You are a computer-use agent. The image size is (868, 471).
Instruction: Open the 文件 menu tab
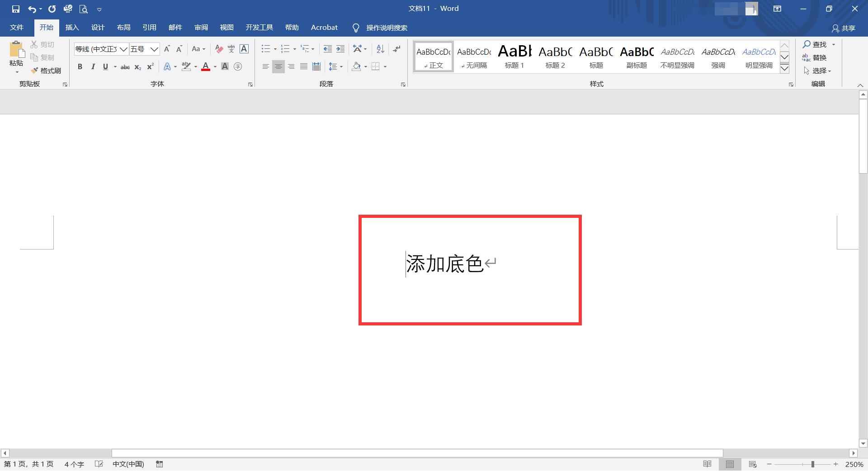(x=17, y=28)
